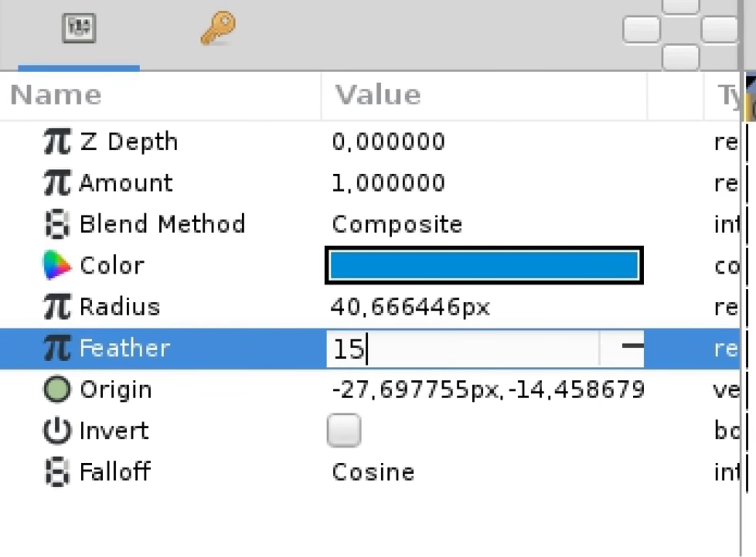756x557 pixels.
Task: Open the Falloff Cosine value
Action: tap(373, 472)
